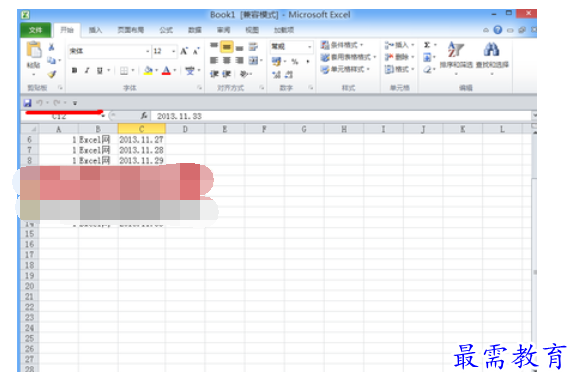Open the green File tab
Screen dimensions: 575x388
35,30
